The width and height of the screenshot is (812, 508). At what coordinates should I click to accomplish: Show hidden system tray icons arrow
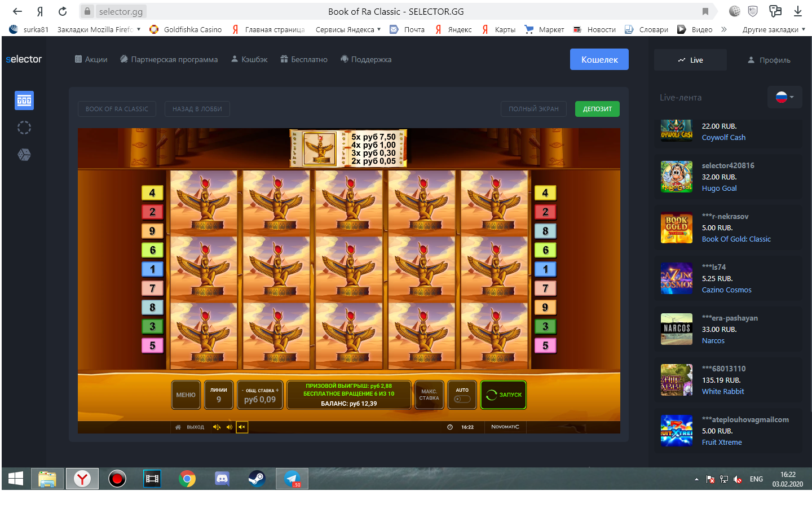point(696,479)
